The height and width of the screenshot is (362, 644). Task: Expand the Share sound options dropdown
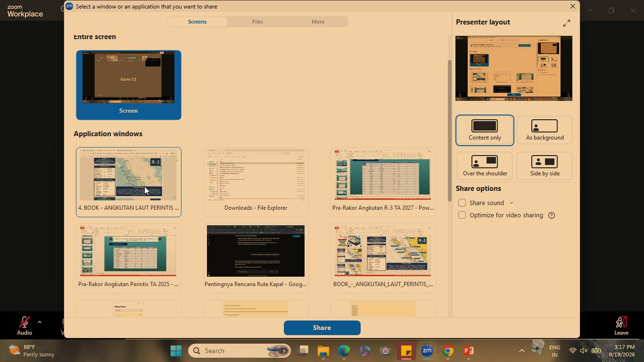(512, 203)
